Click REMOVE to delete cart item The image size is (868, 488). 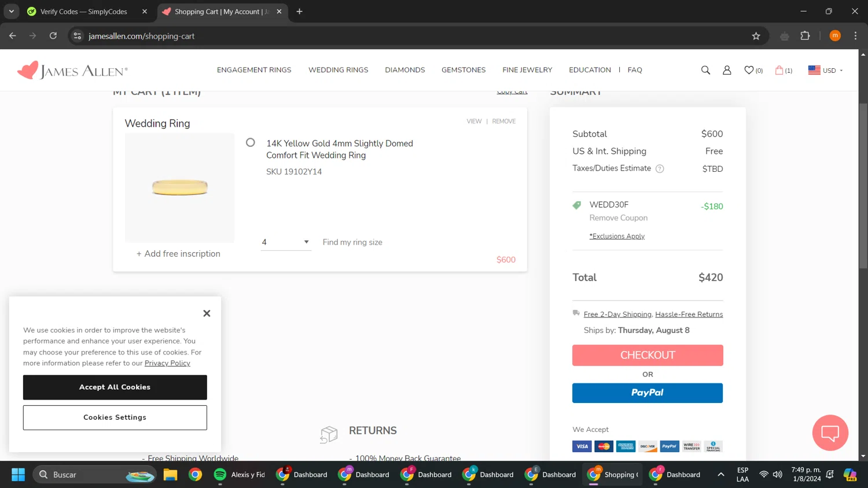503,121
